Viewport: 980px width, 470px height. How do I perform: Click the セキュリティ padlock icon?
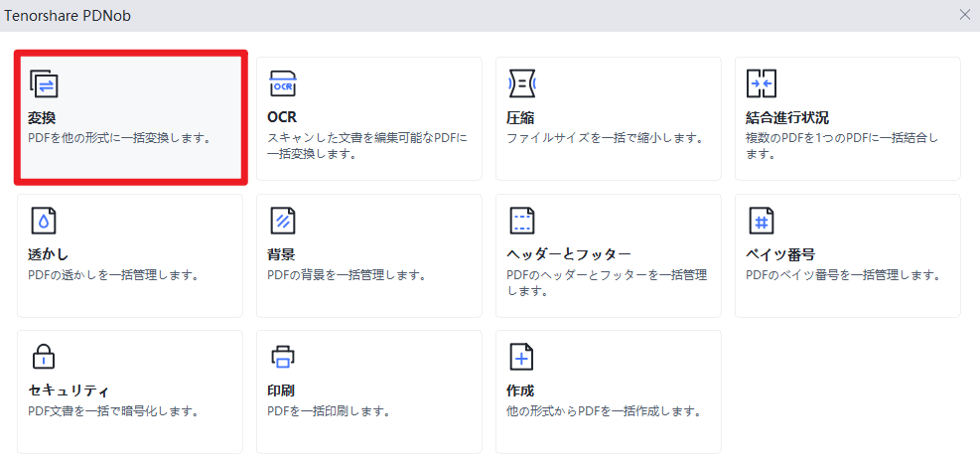tap(44, 357)
